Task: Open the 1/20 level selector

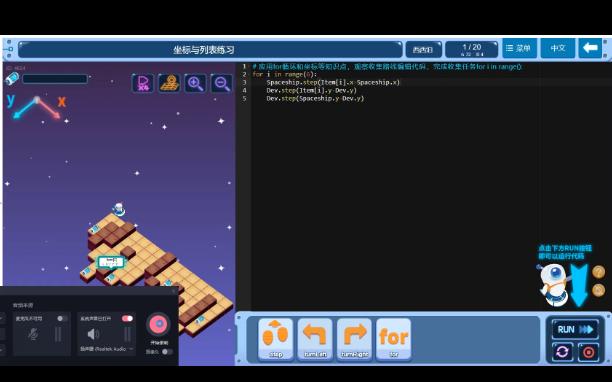Action: tap(472, 49)
